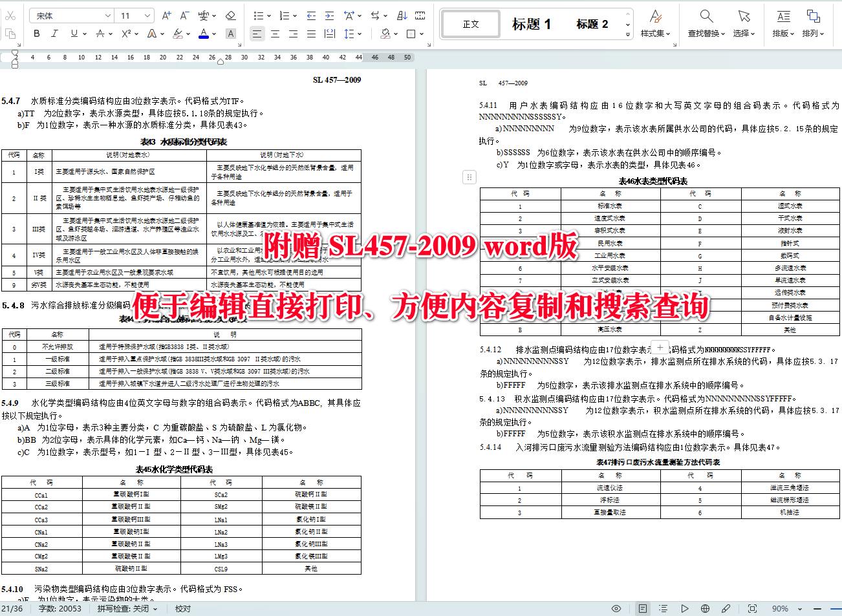Image resolution: width=842 pixels, height=616 pixels.
Task: Toggle full screen view in status bar
Action: [752, 608]
